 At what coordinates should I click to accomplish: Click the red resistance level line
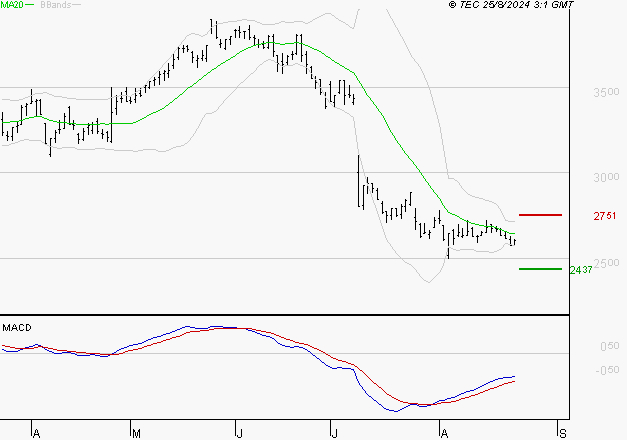click(540, 215)
